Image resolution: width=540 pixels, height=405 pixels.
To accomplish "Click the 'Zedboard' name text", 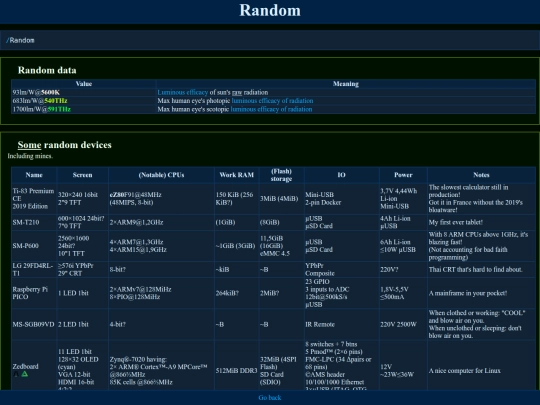I will pos(25,366).
